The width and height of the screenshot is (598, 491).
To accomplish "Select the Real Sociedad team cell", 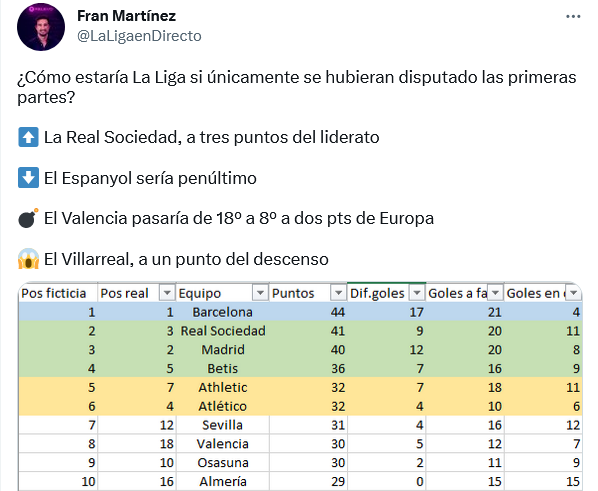I will pyautogui.click(x=223, y=331).
